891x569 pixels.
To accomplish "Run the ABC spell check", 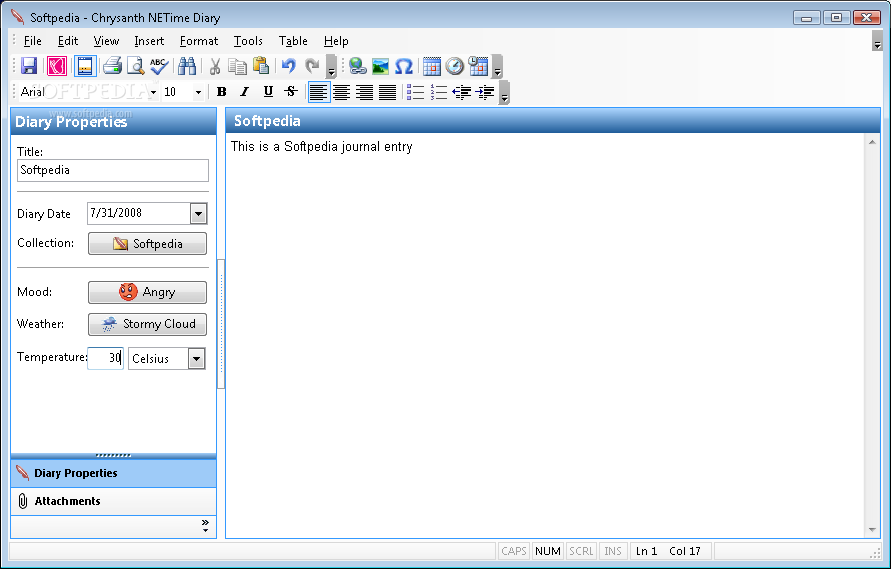I will [x=159, y=66].
